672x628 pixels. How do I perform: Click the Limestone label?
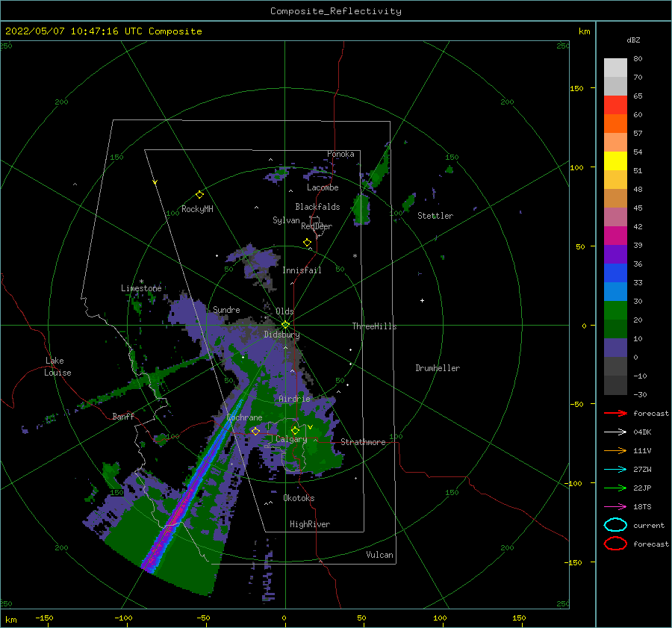tap(141, 288)
